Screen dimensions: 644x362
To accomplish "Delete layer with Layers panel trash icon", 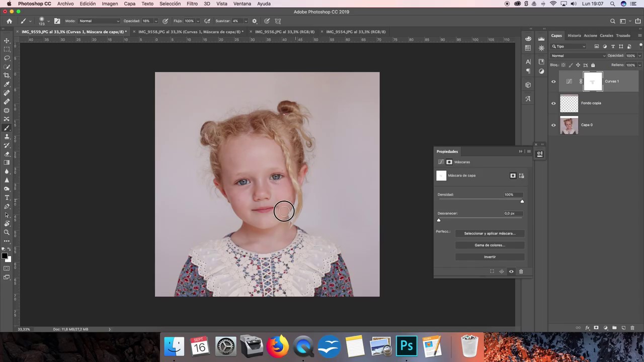I will coord(632,328).
